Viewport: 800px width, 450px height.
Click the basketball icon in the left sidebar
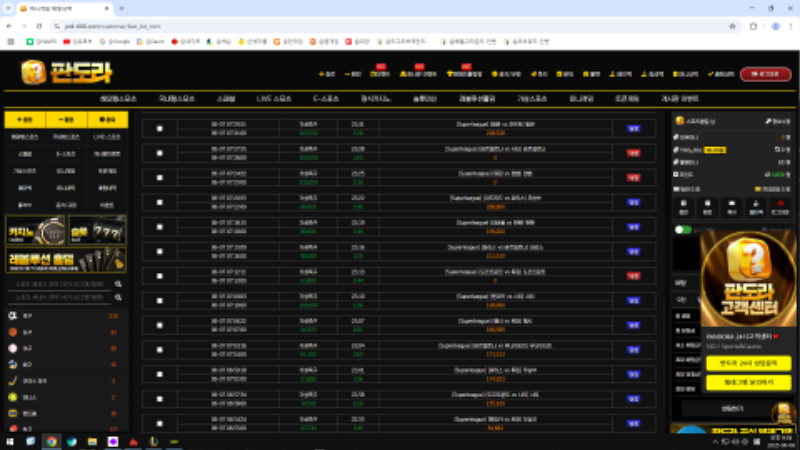click(x=12, y=332)
